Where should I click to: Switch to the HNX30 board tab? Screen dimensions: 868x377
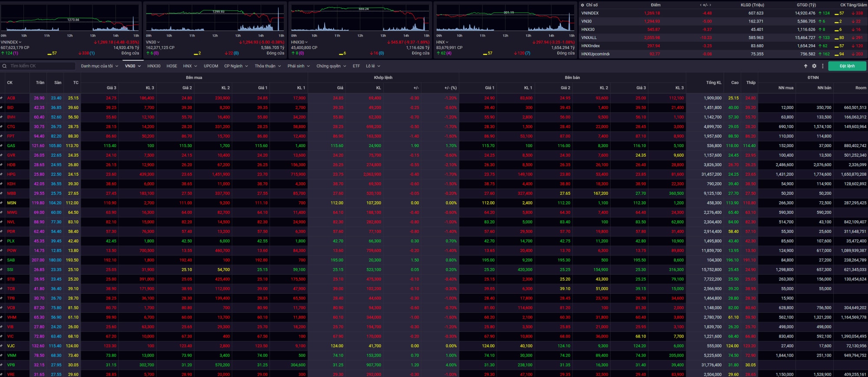[154, 66]
